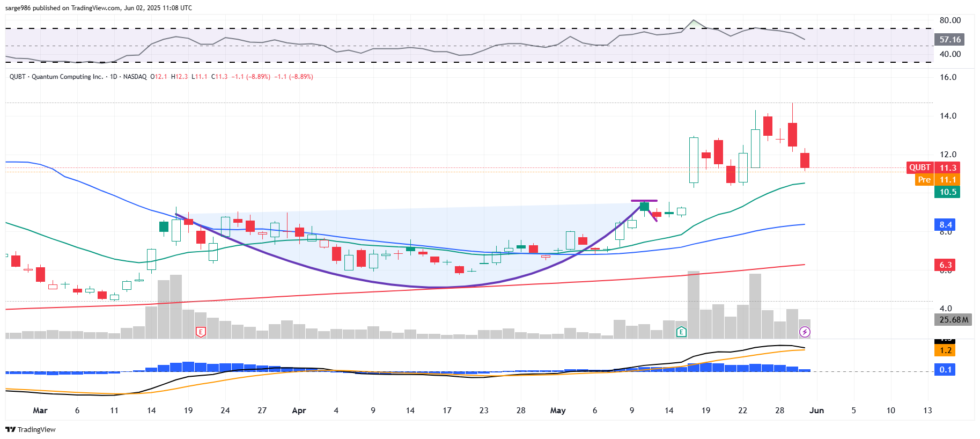Click the green 10.5 moving average label
This screenshot has height=439, width=980.
947,192
